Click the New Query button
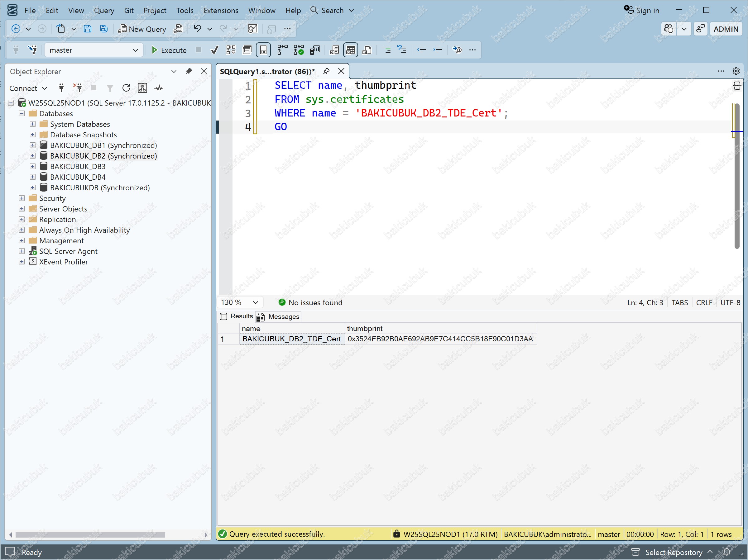 click(x=142, y=29)
